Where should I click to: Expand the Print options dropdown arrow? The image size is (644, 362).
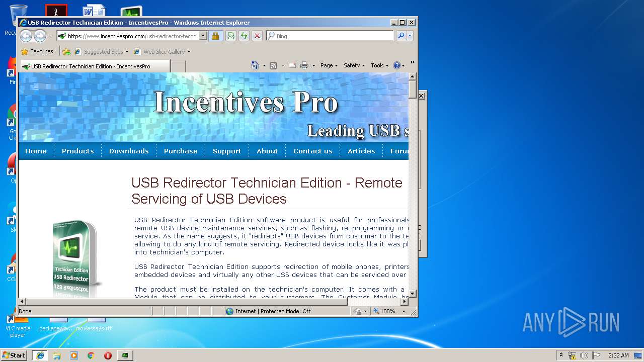click(313, 65)
